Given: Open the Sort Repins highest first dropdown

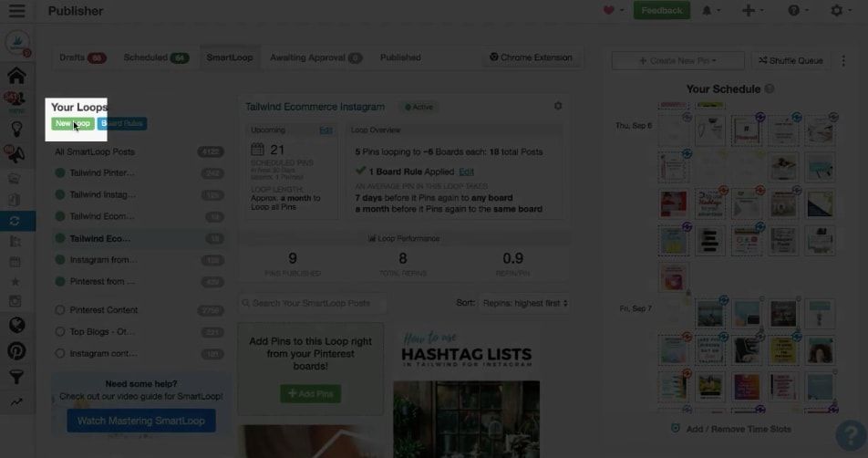Looking at the screenshot, I should point(524,303).
